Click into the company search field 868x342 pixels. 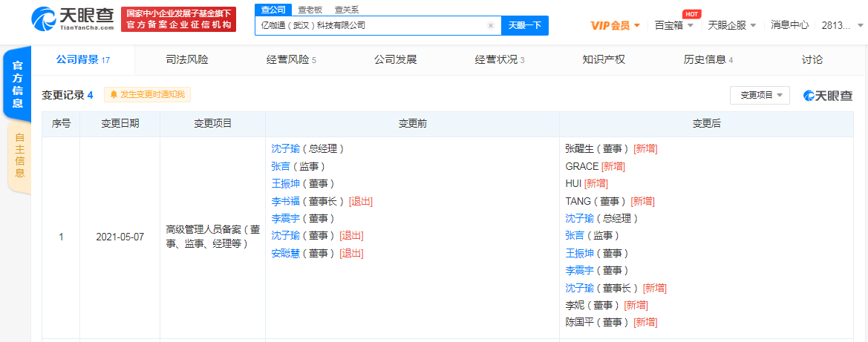coord(371,25)
